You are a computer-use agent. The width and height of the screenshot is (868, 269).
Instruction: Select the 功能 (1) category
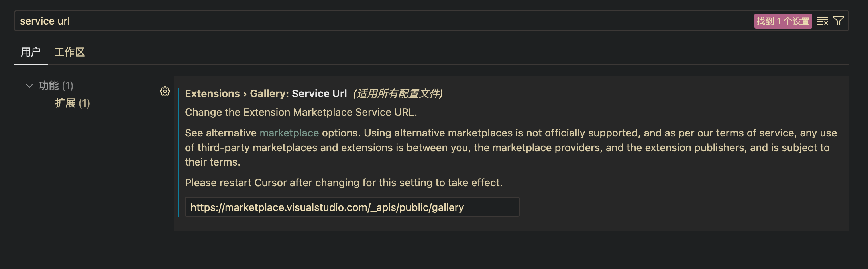click(56, 86)
